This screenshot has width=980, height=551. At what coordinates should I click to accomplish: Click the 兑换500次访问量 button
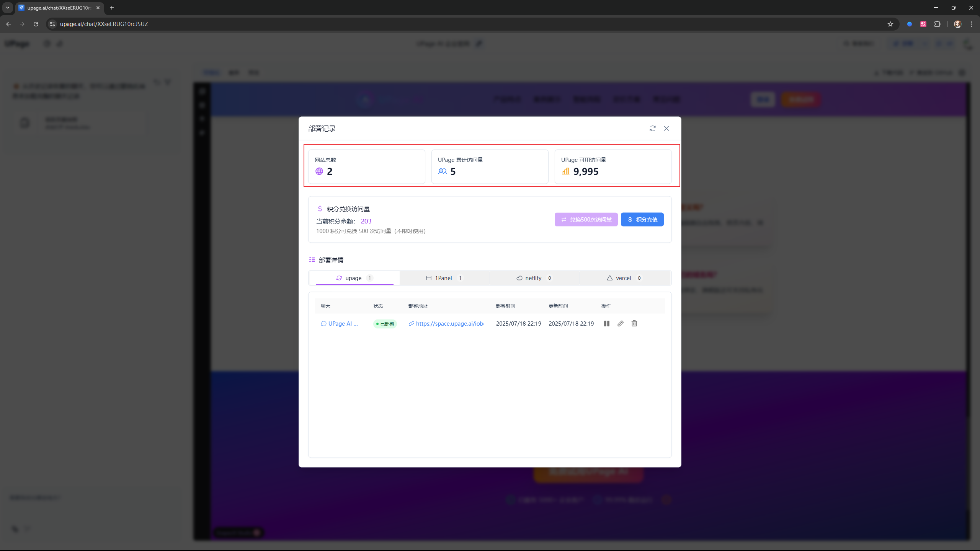click(x=586, y=220)
